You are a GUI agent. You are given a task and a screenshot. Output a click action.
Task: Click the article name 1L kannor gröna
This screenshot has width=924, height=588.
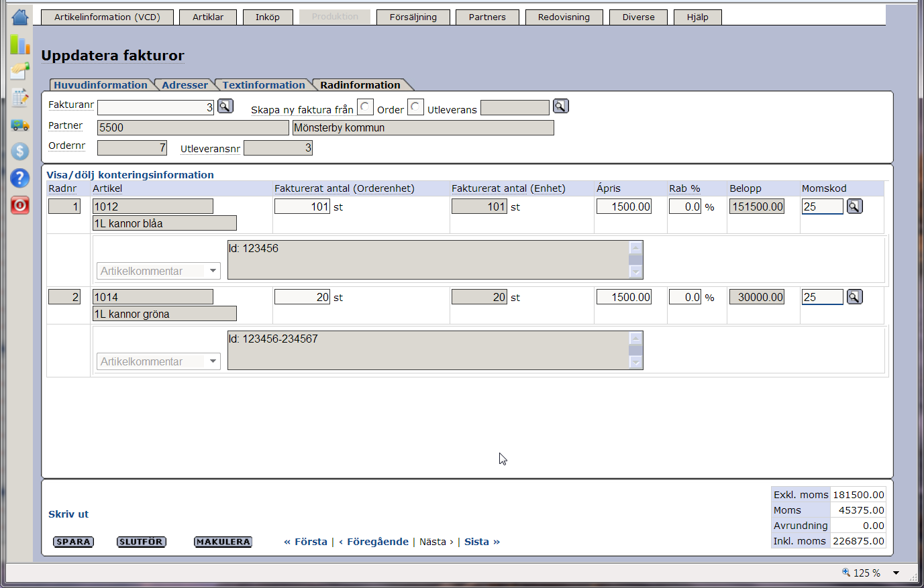point(164,314)
